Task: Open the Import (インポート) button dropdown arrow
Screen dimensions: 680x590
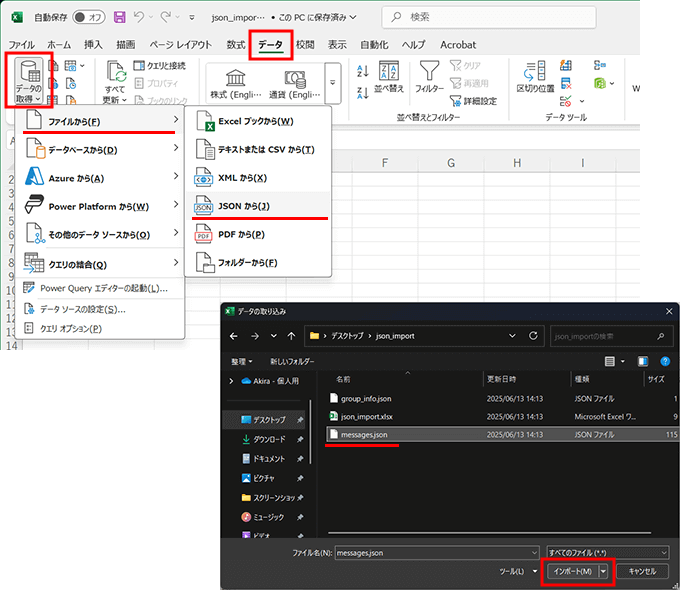Action: pyautogui.click(x=603, y=571)
